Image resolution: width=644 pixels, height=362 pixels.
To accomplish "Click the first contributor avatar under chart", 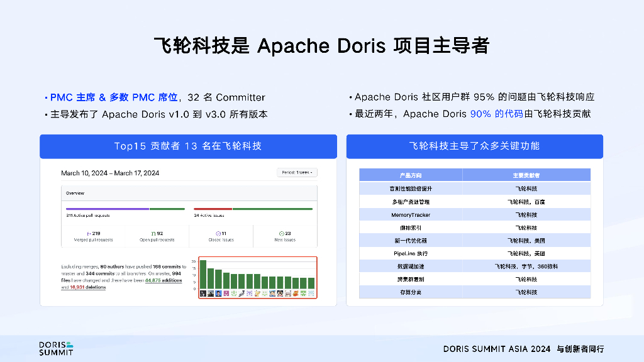I will (203, 293).
